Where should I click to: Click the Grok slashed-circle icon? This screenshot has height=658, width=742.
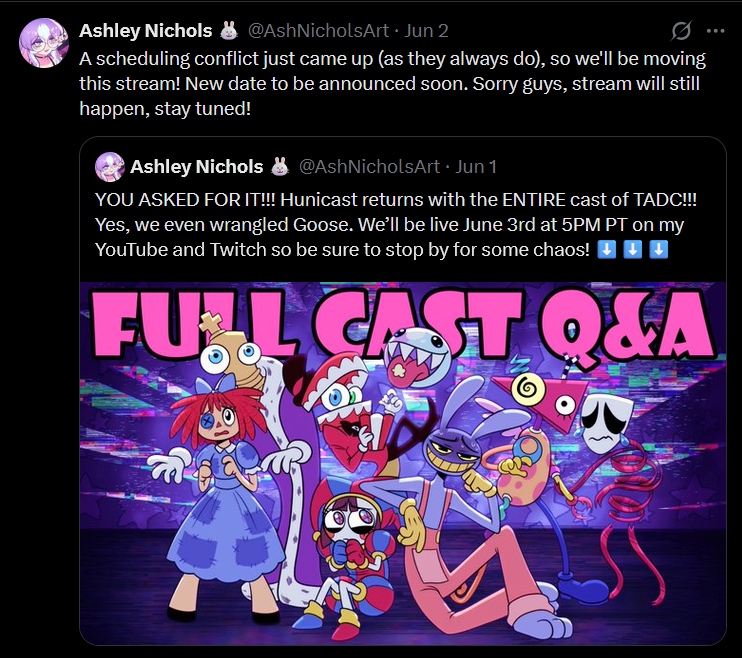coord(681,31)
